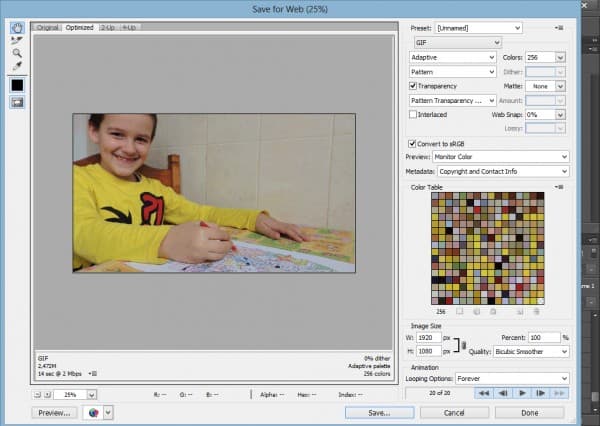
Task: Click the browser preview icon
Action: (x=95, y=412)
